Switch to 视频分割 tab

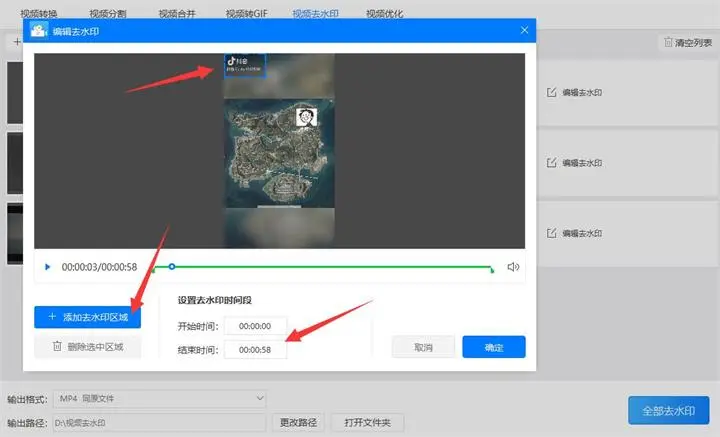[x=108, y=14]
